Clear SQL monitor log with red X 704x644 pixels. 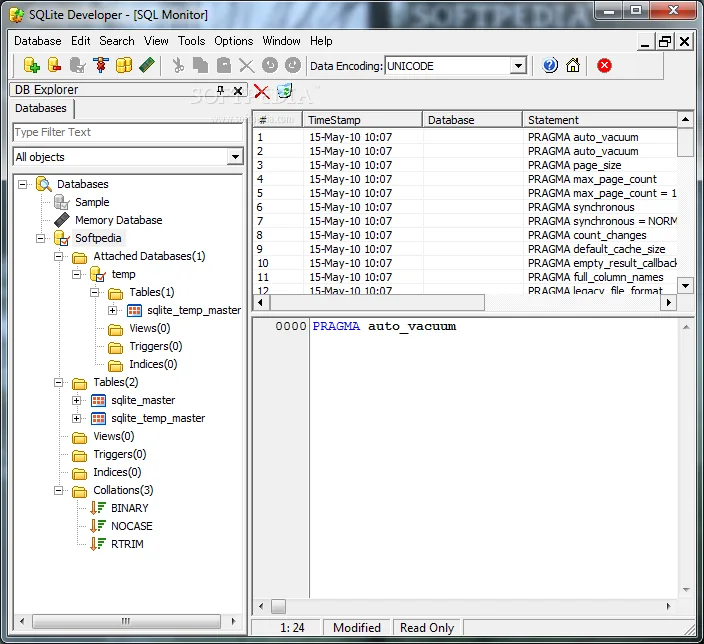(262, 92)
